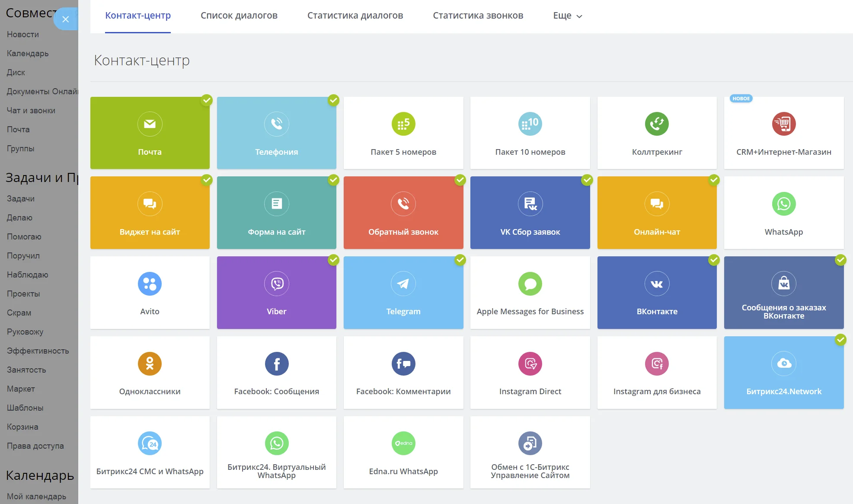Screen dimensions: 853x504
Task: Open the Виджет на сайт tile
Action: pos(150,213)
